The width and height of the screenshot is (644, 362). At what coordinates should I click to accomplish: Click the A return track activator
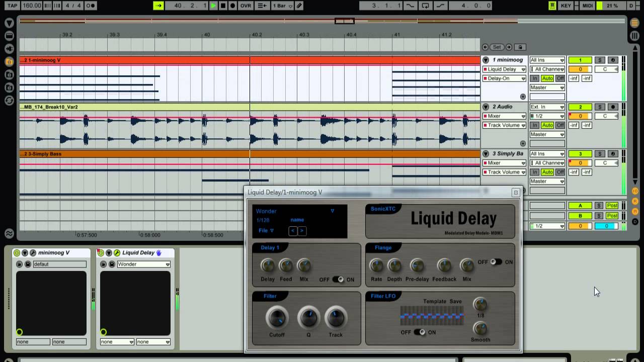[580, 206]
